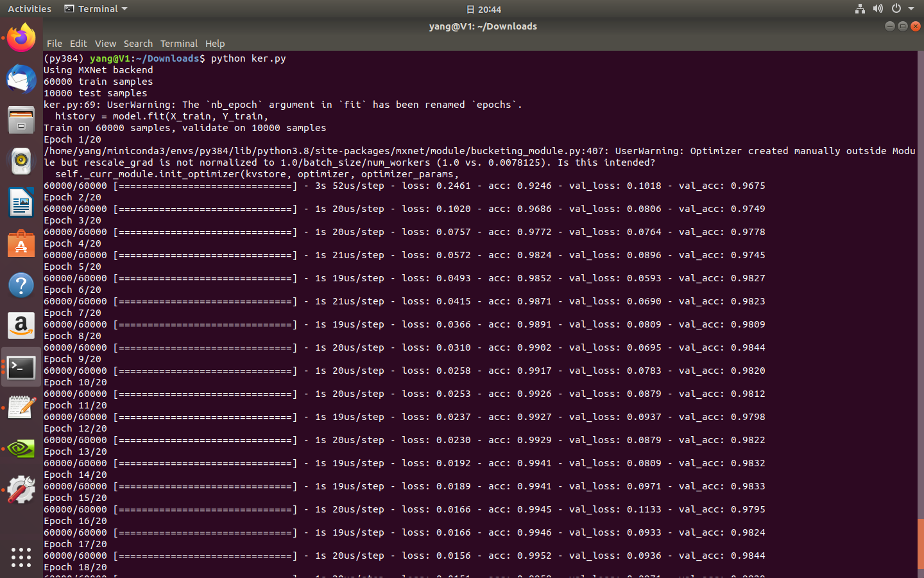Open the clock and calendar panel
The image size is (924, 578).
tap(484, 9)
